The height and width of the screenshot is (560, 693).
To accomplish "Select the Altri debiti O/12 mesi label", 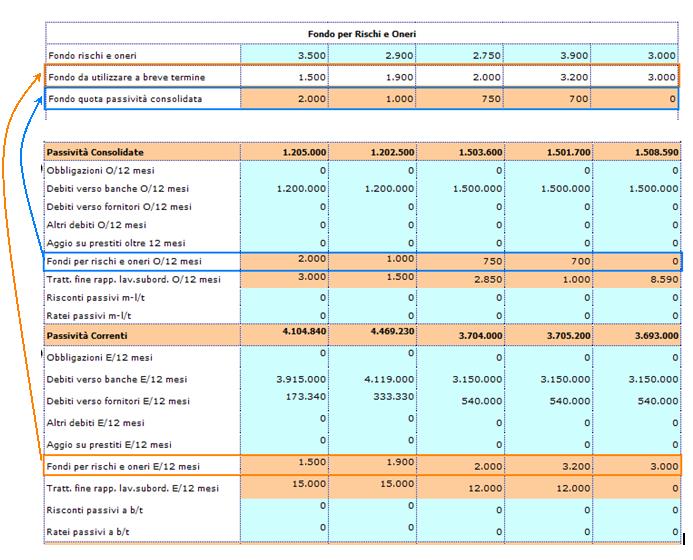I will 96,225.
